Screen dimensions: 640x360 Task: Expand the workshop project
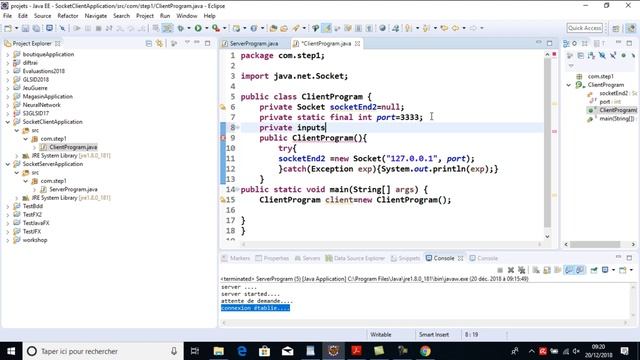click(8, 240)
